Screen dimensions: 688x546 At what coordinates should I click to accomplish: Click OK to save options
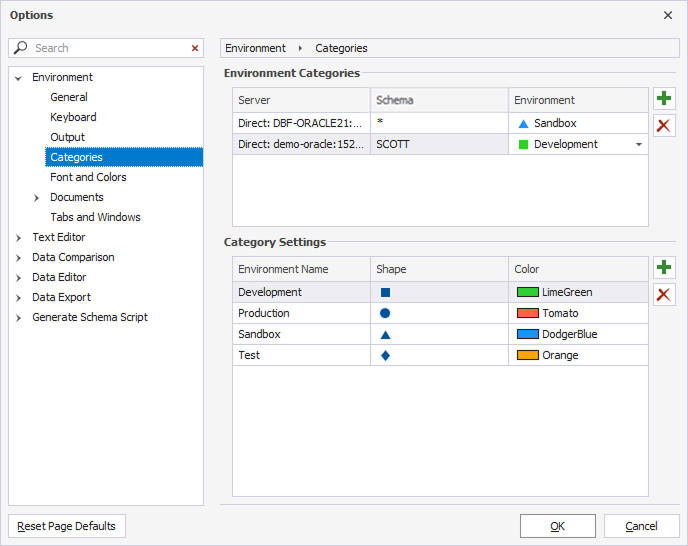coord(558,526)
